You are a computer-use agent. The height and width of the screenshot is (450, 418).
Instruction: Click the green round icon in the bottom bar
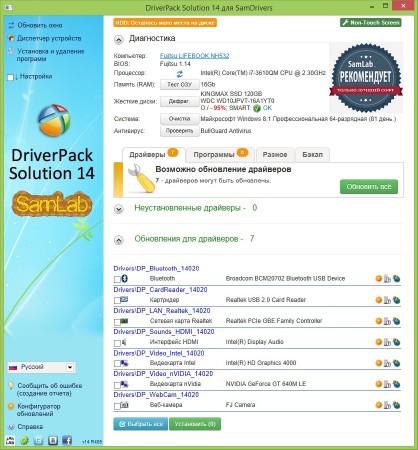(24, 440)
